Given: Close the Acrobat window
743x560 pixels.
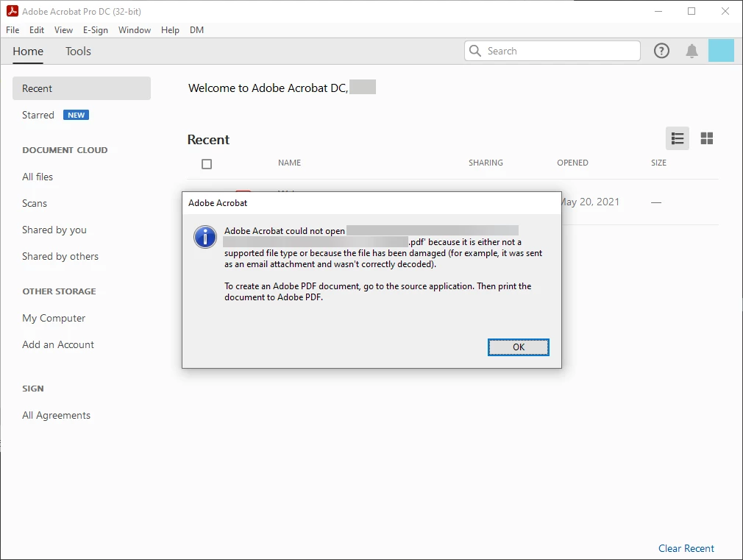Looking at the screenshot, I should 725,11.
